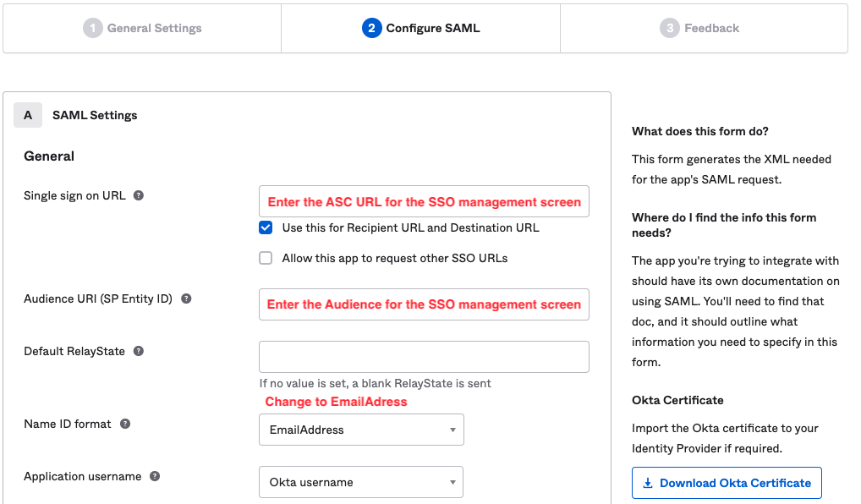
Task: Go to the General Settings step
Action: (x=142, y=28)
